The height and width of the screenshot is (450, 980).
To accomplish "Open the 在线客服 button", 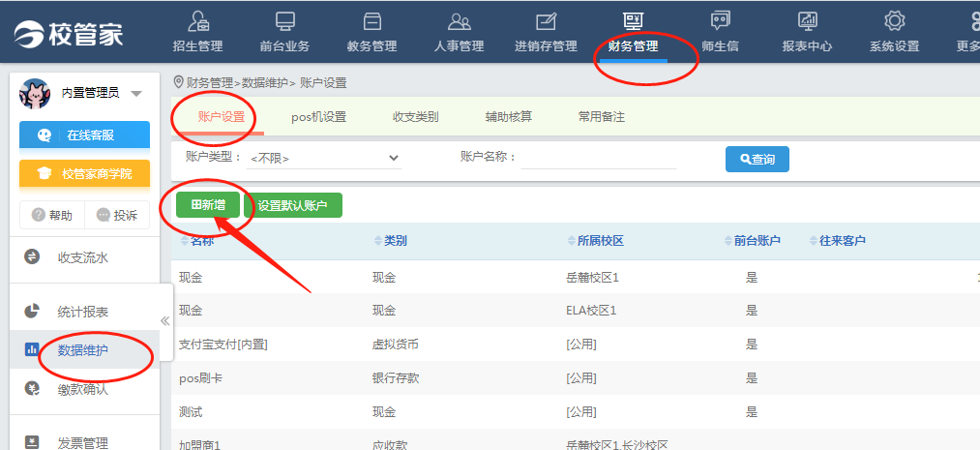I will [84, 135].
